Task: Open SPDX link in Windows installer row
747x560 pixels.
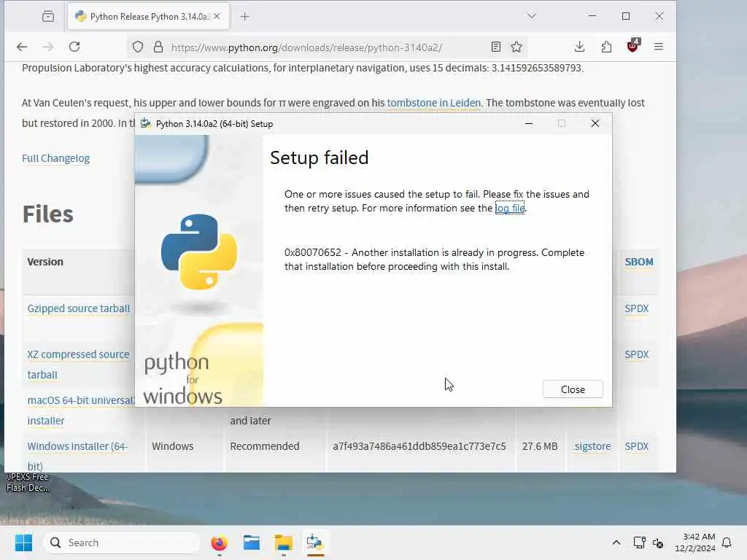Action: [636, 446]
